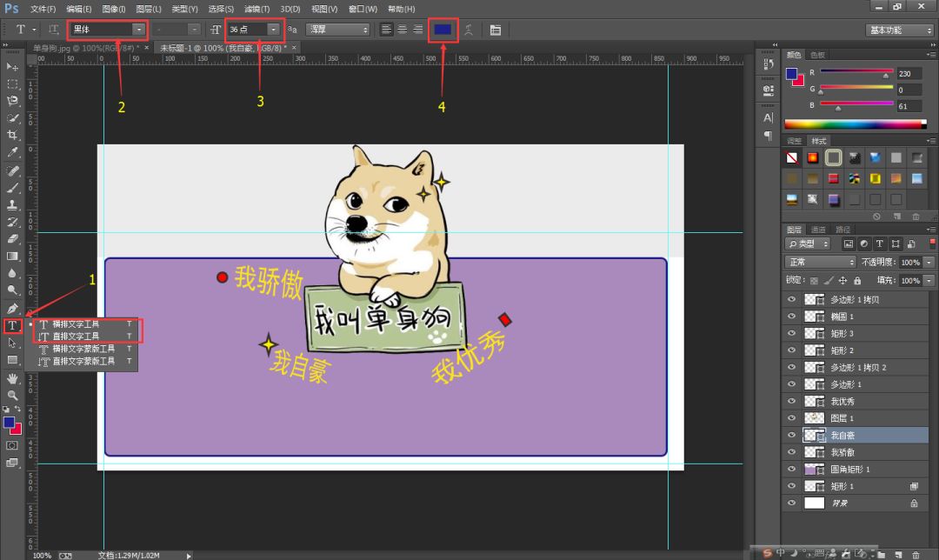The width and height of the screenshot is (939, 560).
Task: Select the Clone Stamp tool
Action: 12,205
